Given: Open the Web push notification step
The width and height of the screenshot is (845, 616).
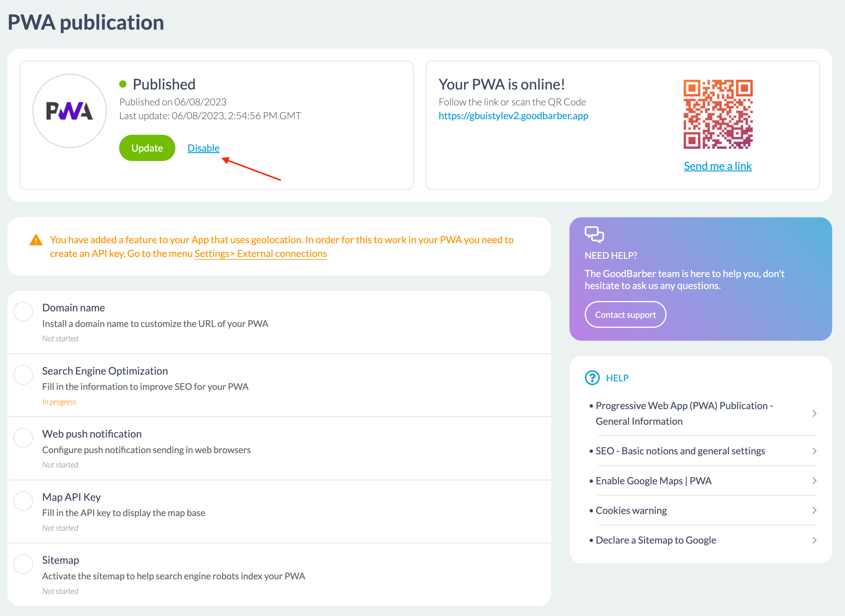Looking at the screenshot, I should 279,449.
